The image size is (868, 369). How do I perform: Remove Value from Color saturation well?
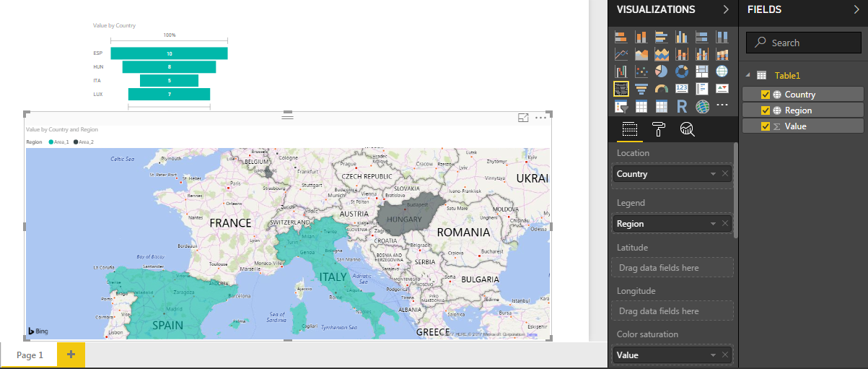click(x=725, y=355)
